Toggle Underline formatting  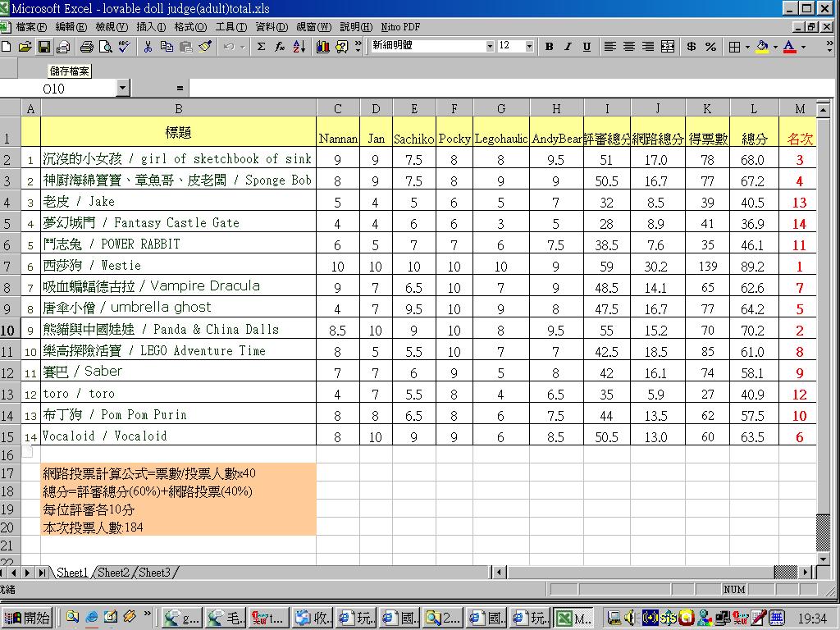587,47
